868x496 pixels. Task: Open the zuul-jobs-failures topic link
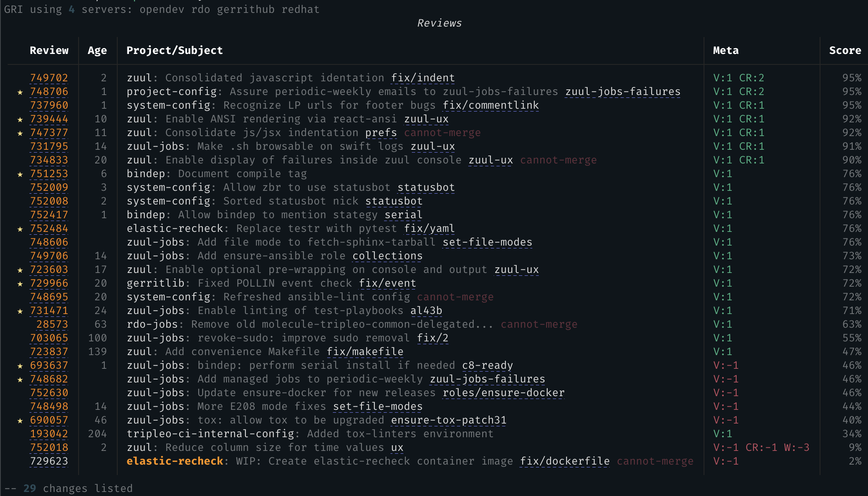[x=622, y=91]
